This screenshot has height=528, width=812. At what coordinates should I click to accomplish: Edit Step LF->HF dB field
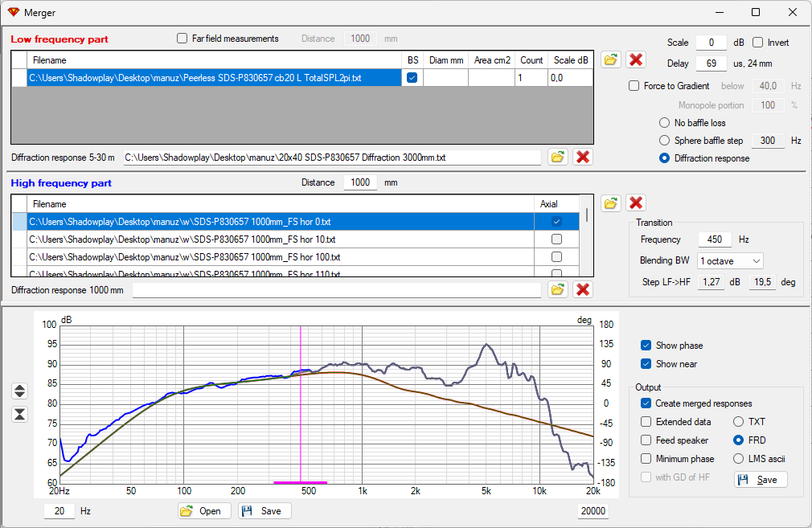point(711,282)
